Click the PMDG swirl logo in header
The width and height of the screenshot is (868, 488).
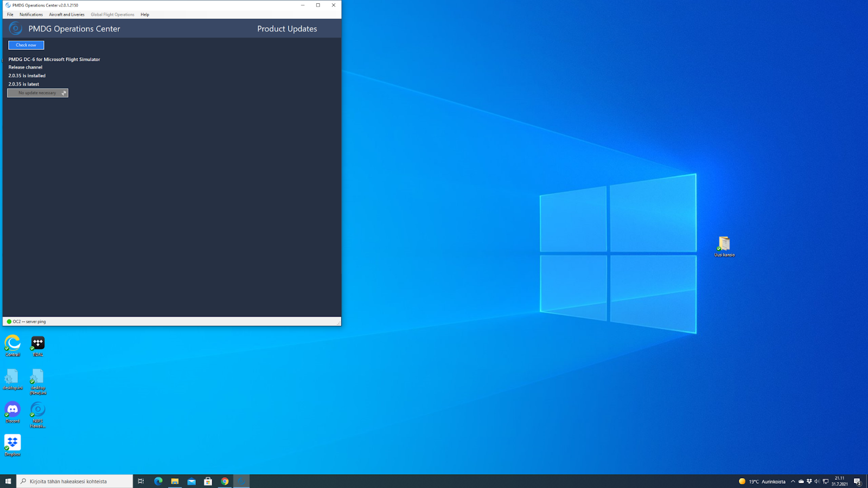click(x=15, y=28)
